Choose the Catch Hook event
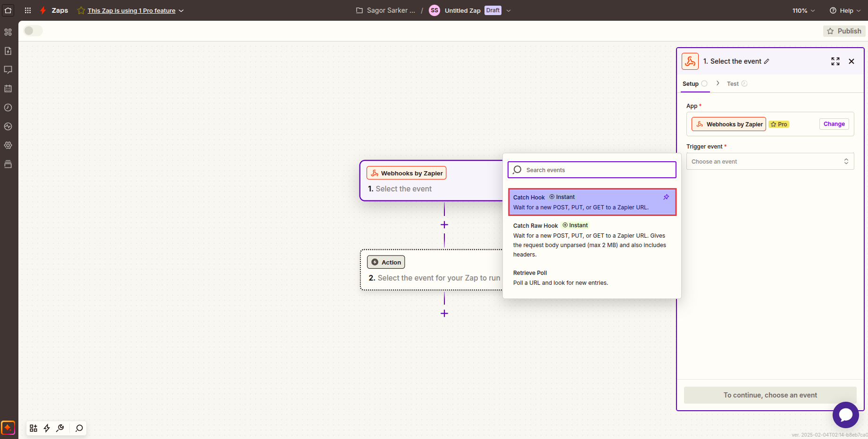The width and height of the screenshot is (868, 439). pyautogui.click(x=592, y=202)
